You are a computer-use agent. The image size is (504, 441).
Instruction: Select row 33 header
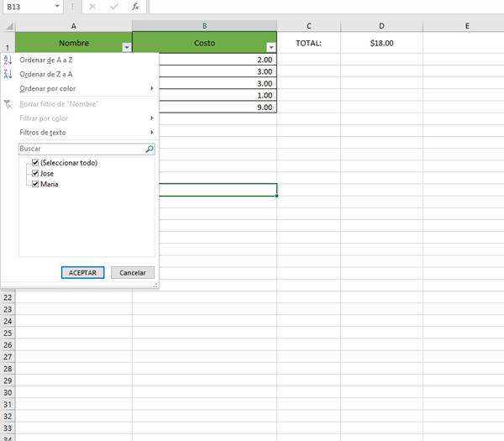point(8,428)
